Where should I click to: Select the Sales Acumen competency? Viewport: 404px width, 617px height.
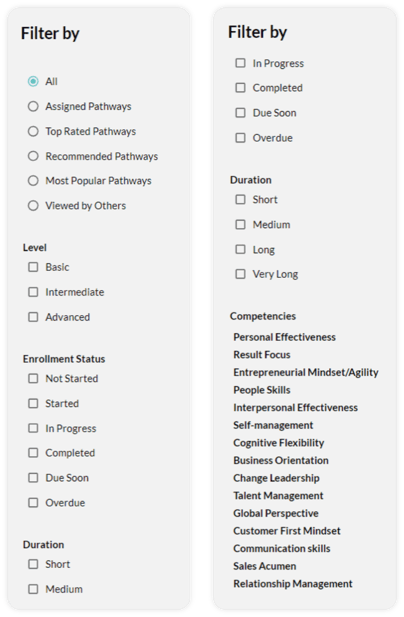[x=264, y=566]
